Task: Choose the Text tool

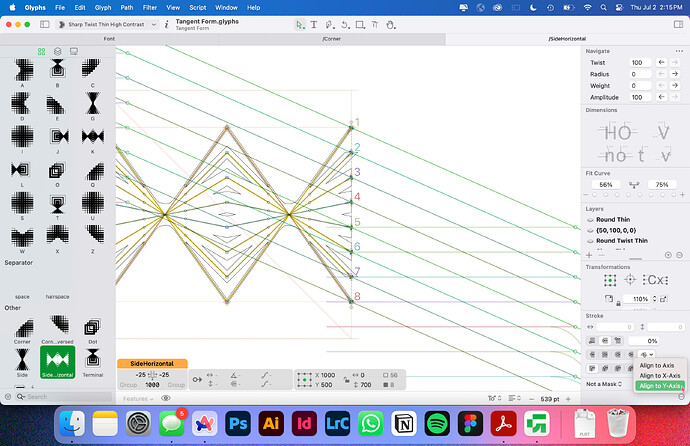Action: point(314,25)
